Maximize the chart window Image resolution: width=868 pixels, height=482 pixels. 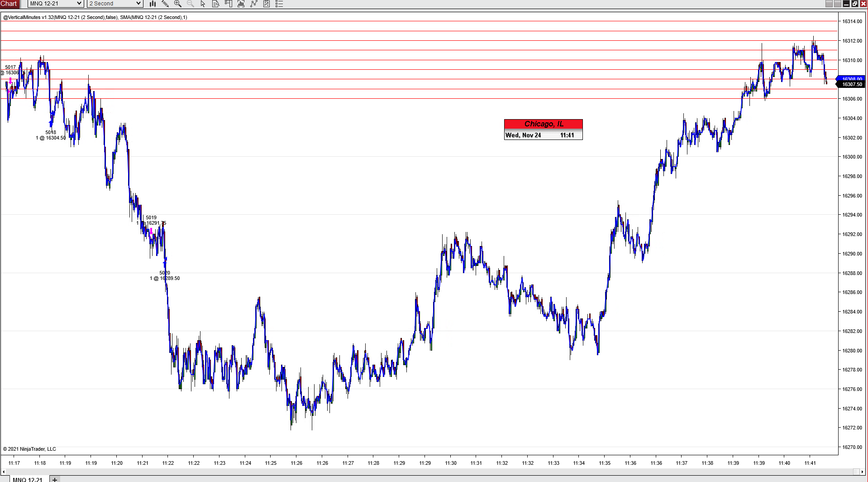point(854,4)
